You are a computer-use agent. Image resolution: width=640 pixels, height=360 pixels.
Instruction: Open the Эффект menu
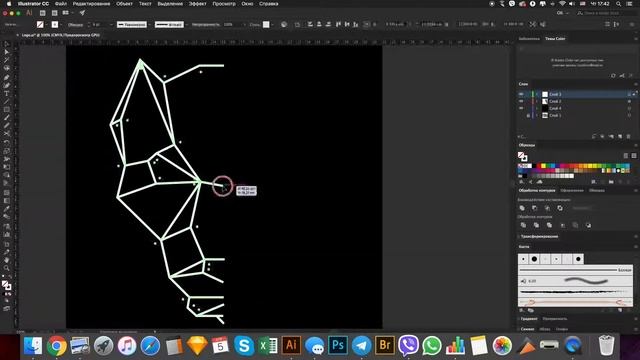(x=198, y=4)
